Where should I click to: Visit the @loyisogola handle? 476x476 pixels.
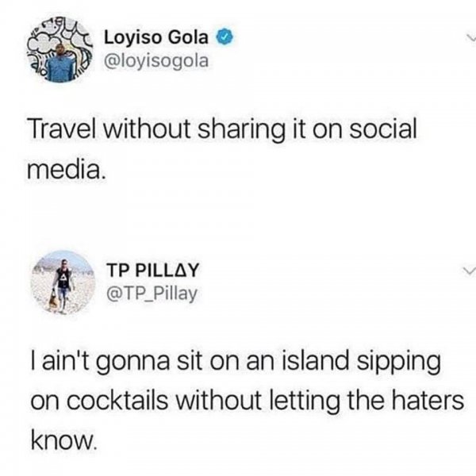coord(156,61)
